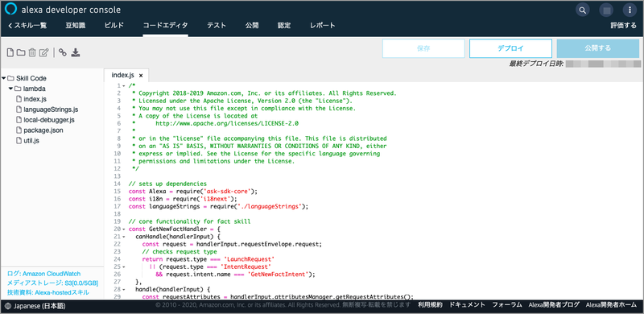Click the デプロイ button
644x314 pixels.
point(510,48)
